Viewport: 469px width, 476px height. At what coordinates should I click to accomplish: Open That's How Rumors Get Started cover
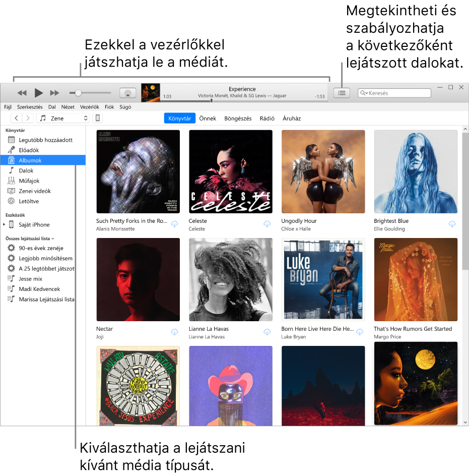416,279
